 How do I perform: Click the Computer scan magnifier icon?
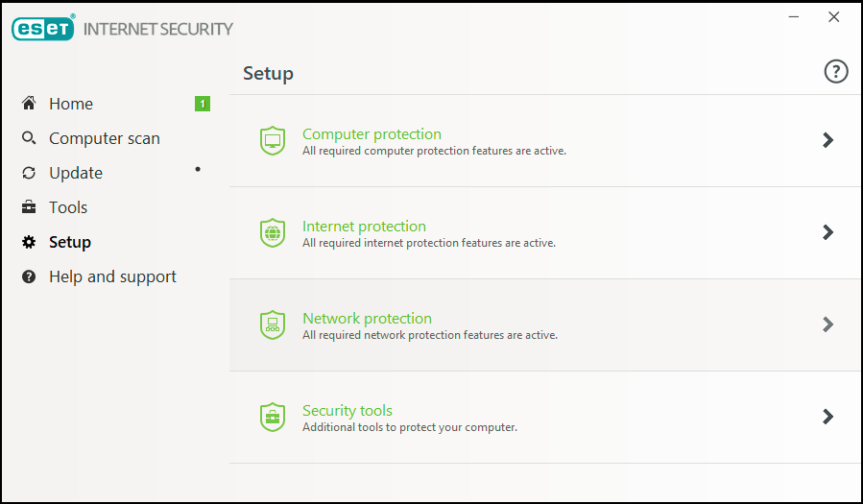coord(29,138)
